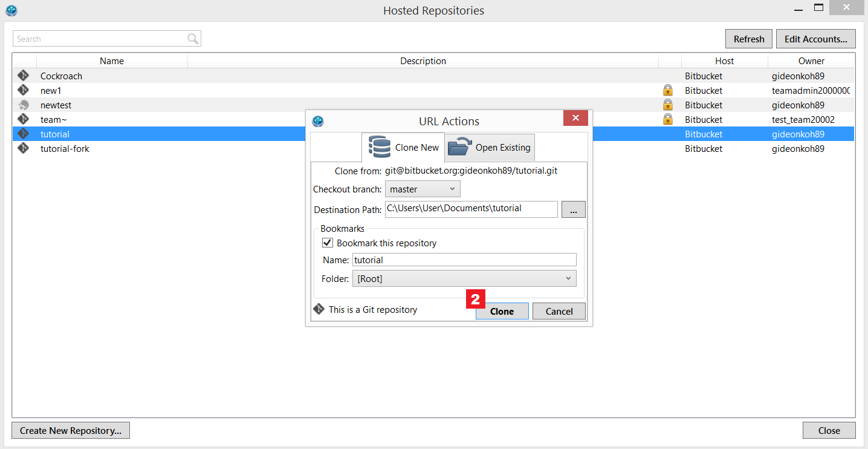The height and width of the screenshot is (449, 868).
Task: Click the Clone button
Action: (x=502, y=311)
